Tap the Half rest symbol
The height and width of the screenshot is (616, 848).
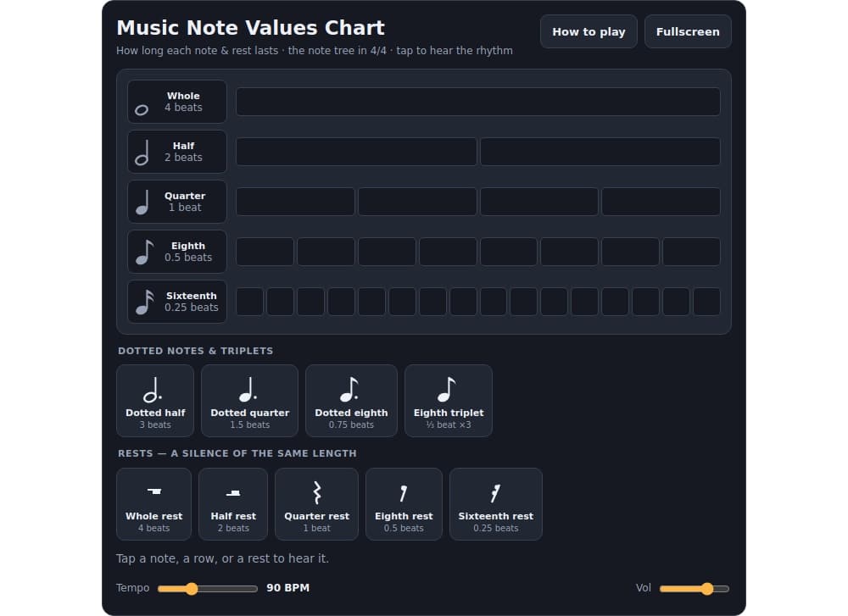233,493
